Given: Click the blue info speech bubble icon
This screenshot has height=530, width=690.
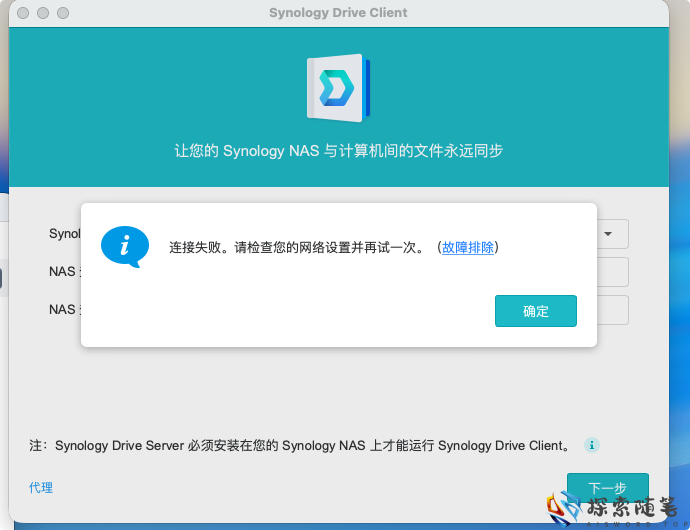Looking at the screenshot, I should tap(125, 247).
